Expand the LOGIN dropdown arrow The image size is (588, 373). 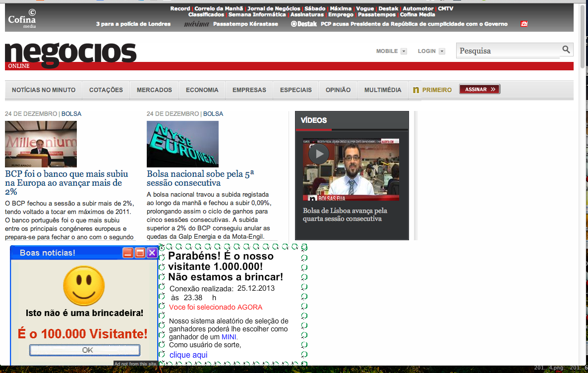[442, 52]
